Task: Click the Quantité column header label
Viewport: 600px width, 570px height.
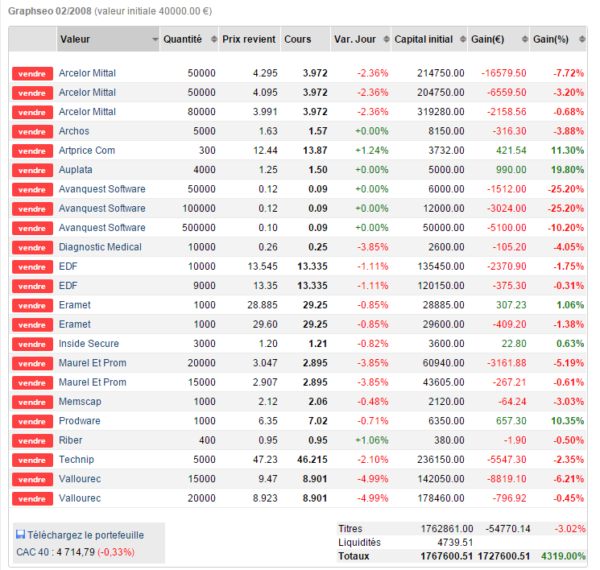Action: pos(183,39)
